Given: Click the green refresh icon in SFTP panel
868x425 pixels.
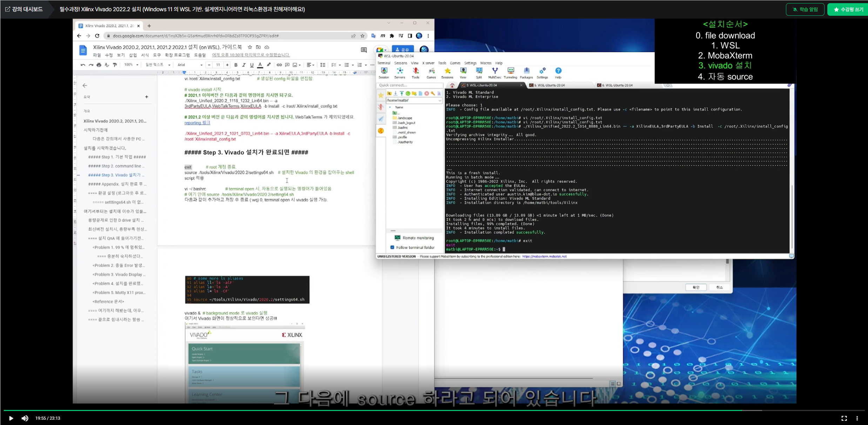Looking at the screenshot, I should 408,94.
